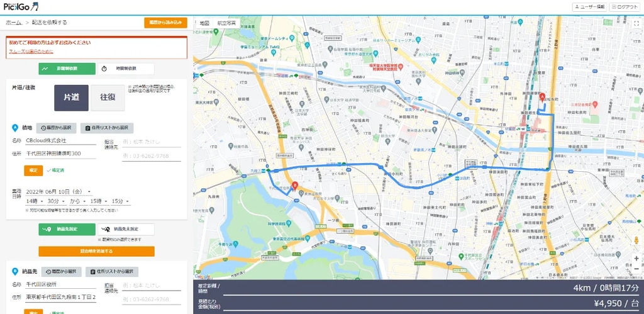Click the ログアウト logout button
This screenshot has height=314, width=644.
pyautogui.click(x=625, y=7)
